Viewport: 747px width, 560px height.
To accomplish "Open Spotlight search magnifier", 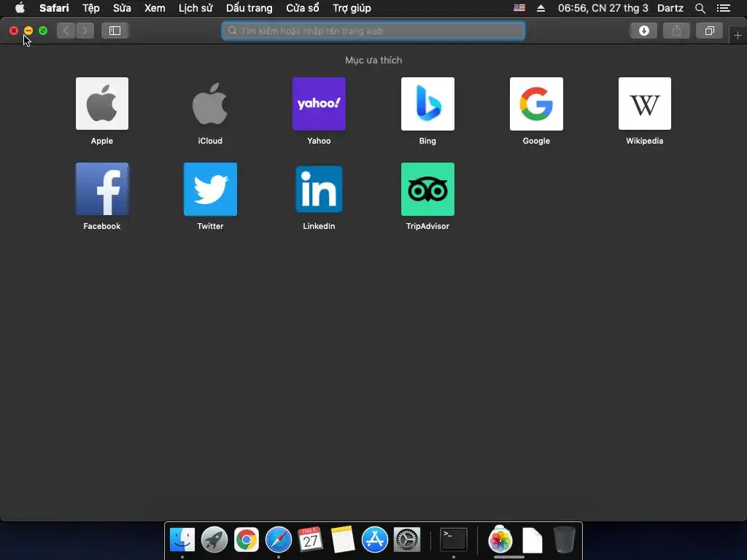I will click(700, 8).
